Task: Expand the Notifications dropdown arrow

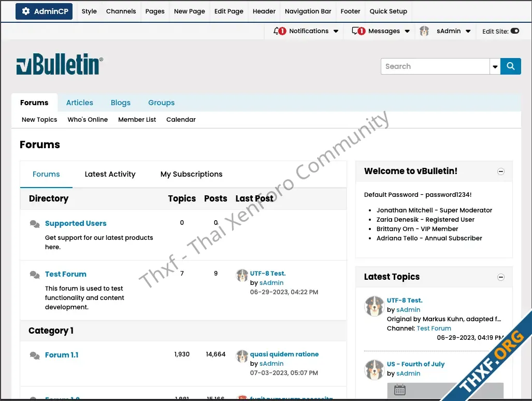Action: [336, 31]
